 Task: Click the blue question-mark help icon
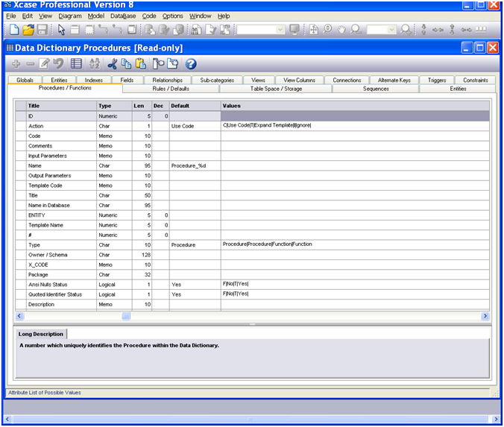click(191, 64)
